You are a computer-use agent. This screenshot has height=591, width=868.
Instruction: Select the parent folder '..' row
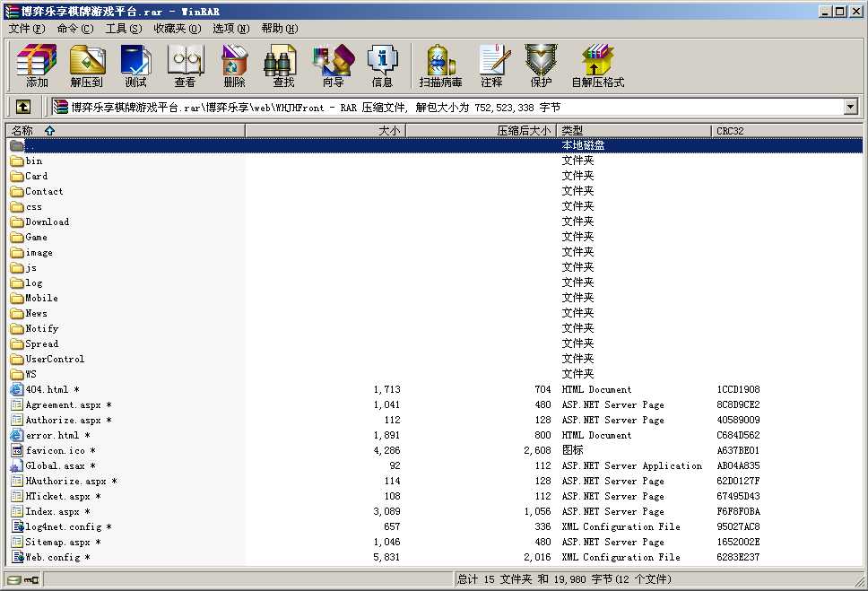pos(436,145)
